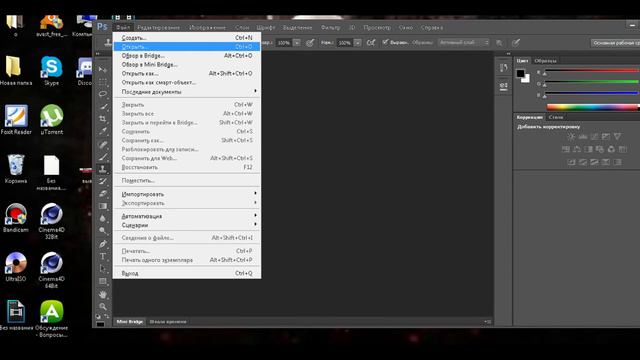Open the Образец sample layer dropdown
This screenshot has height=360, width=640.
(464, 42)
